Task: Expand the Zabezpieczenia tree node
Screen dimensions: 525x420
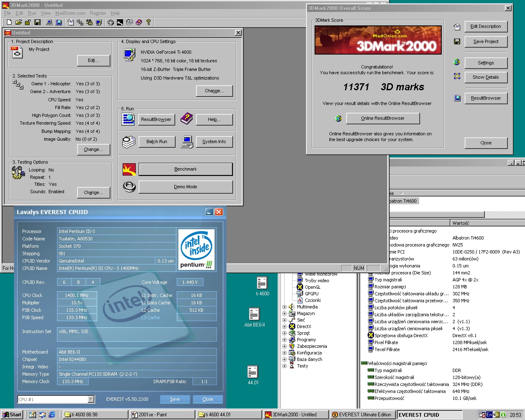Action: point(284,346)
